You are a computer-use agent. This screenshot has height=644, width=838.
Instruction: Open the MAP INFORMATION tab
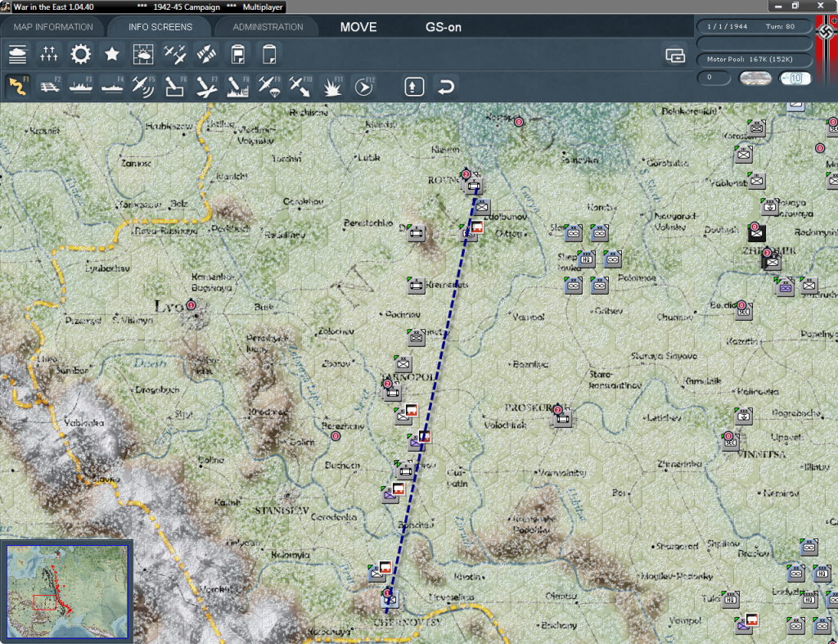(53, 27)
